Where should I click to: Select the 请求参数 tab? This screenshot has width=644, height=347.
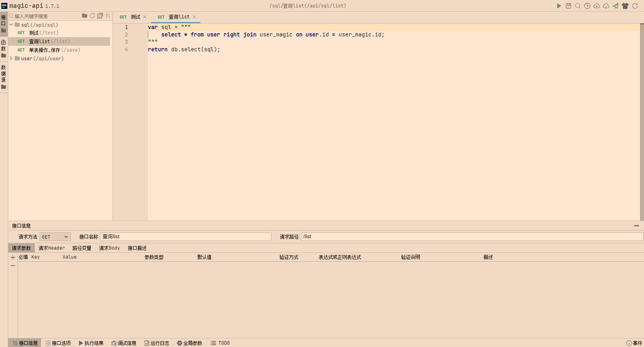pos(21,248)
